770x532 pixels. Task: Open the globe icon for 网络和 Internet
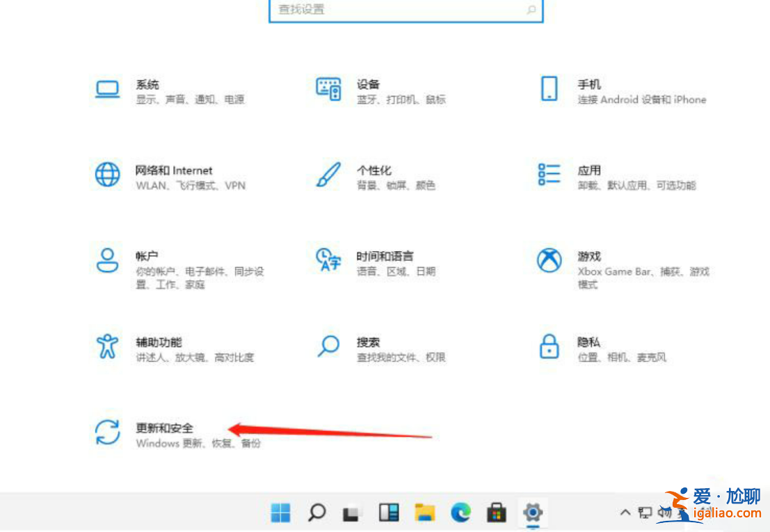coord(108,173)
